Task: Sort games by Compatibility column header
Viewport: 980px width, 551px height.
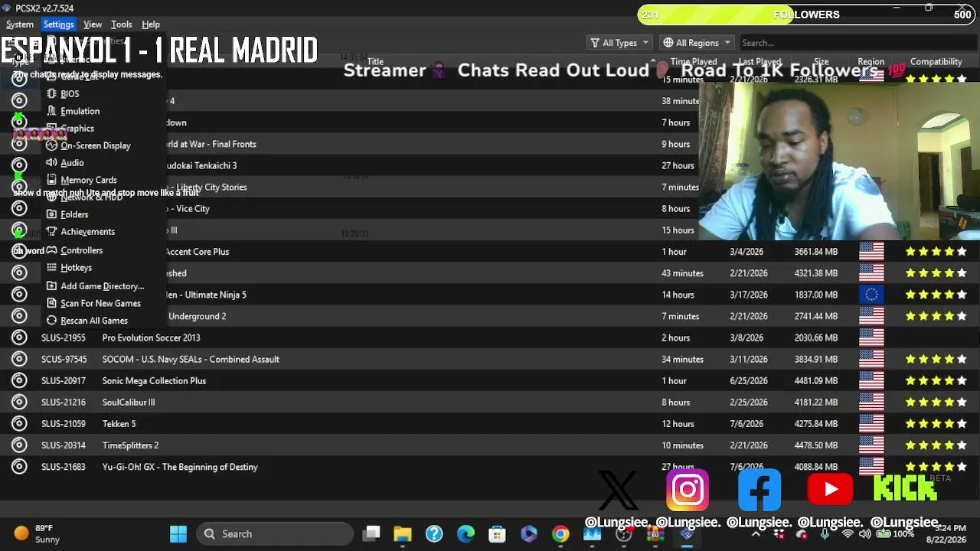Action: 936,62
